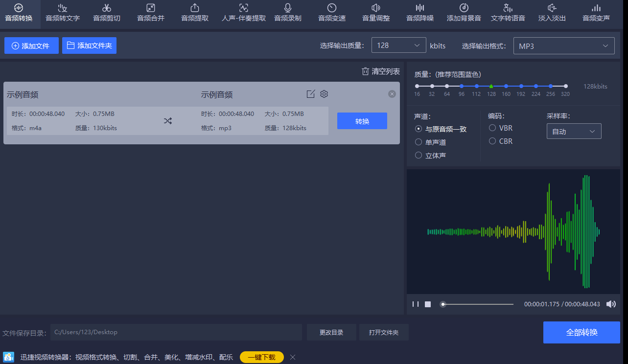The height and width of the screenshot is (364, 628).
Task: Open the 音频转文字 speech-to-text tool
Action: click(x=63, y=13)
